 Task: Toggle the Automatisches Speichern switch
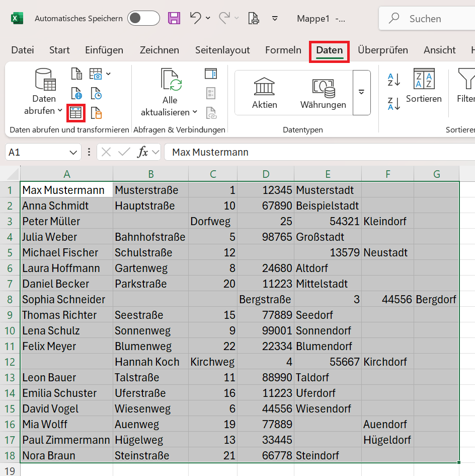click(x=143, y=19)
